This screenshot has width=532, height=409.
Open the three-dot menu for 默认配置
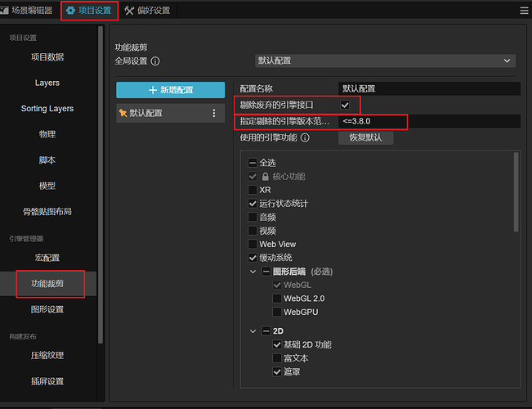pos(214,113)
